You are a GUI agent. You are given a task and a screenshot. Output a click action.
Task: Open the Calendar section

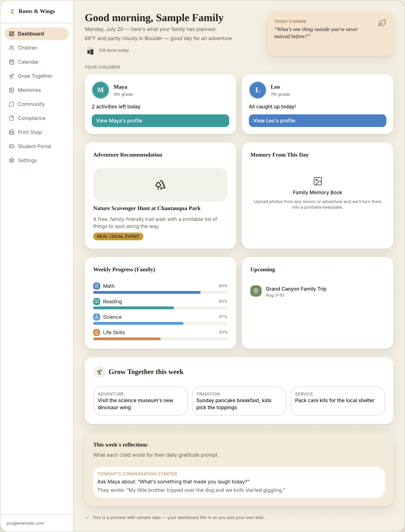(x=37, y=62)
